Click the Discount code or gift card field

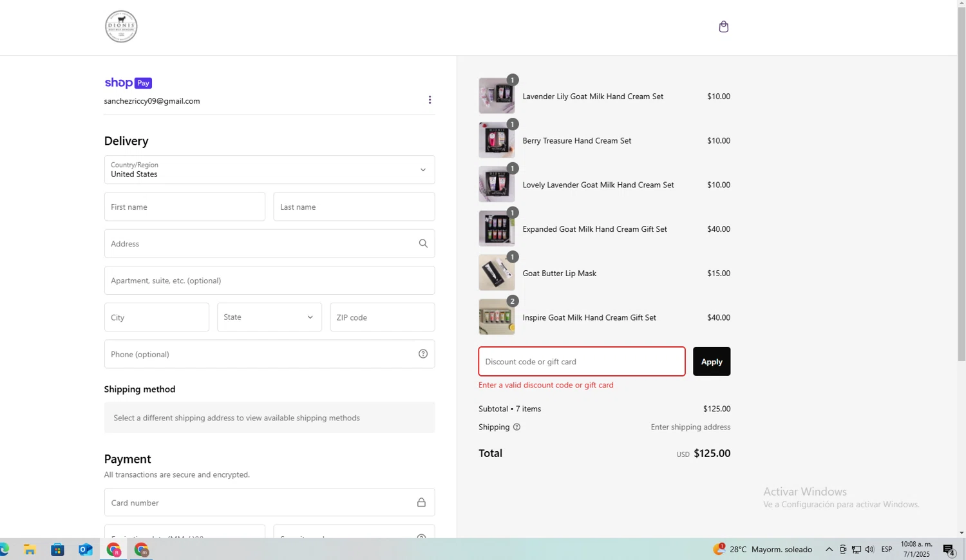pos(582,361)
